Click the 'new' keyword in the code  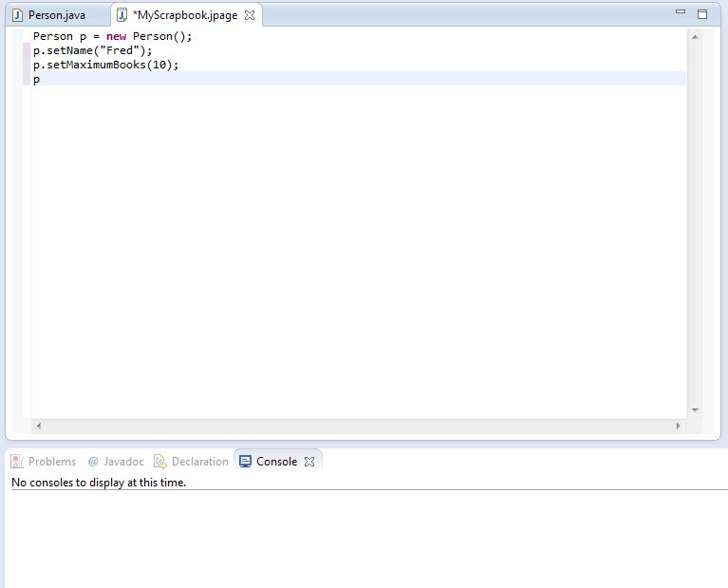pyautogui.click(x=116, y=36)
